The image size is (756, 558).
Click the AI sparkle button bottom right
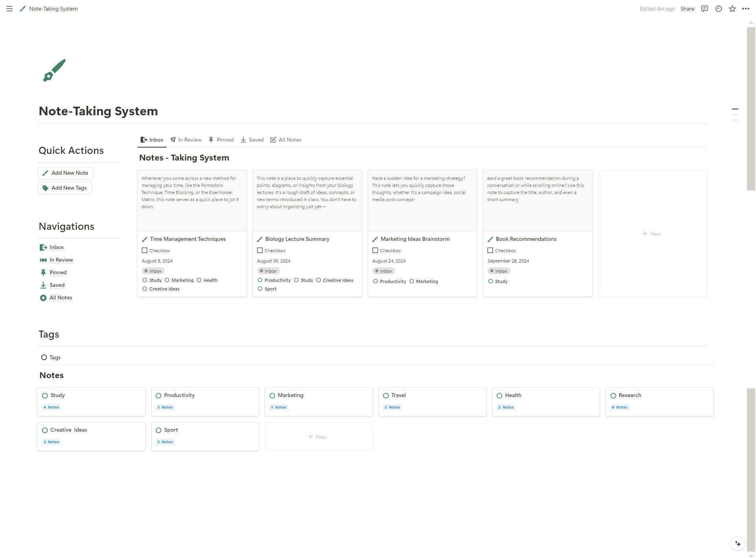tap(737, 543)
